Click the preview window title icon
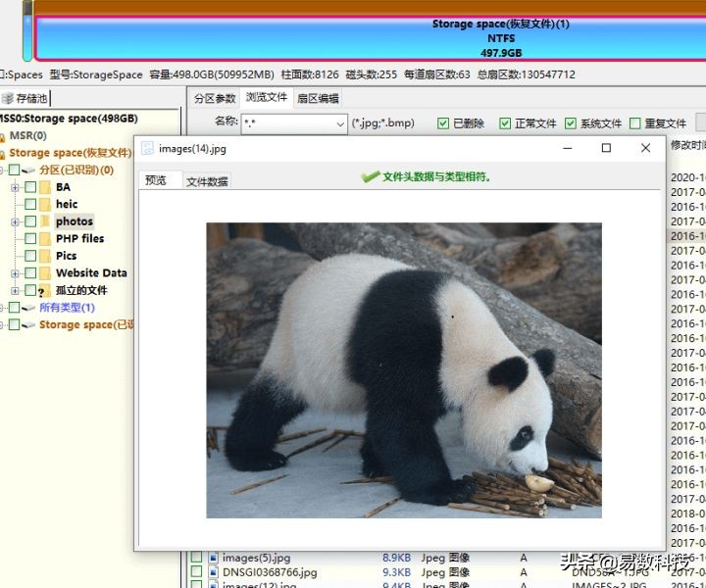Image resolution: width=706 pixels, height=588 pixels. click(x=147, y=148)
